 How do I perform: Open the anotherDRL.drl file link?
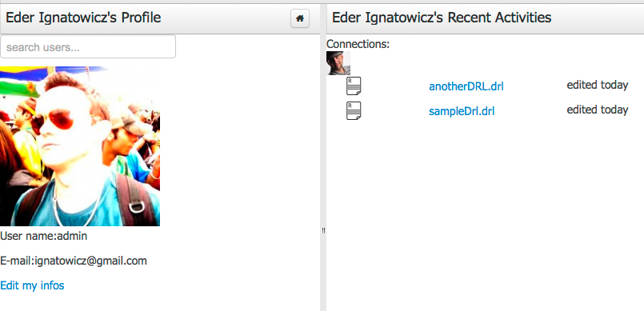point(466,86)
